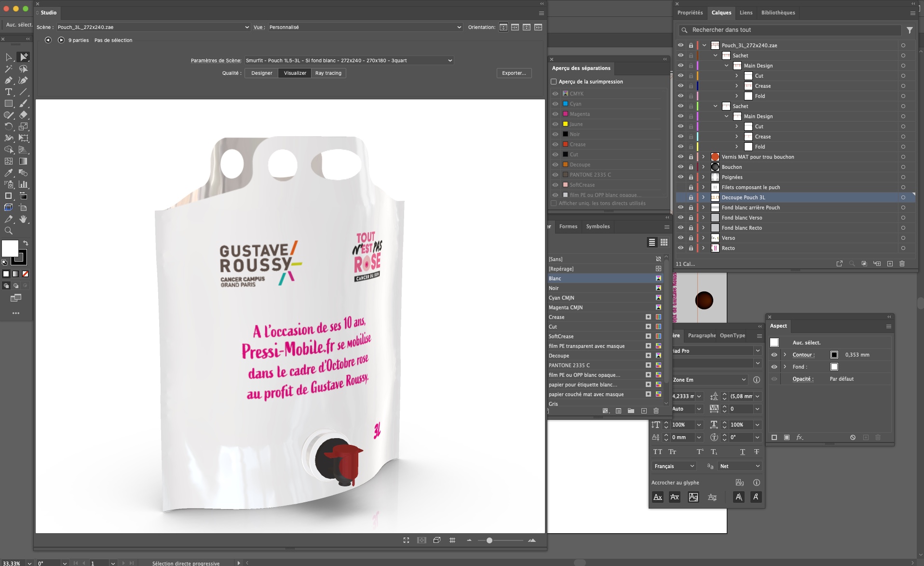
Task: Select the Type tool in the toolbar
Action: pyautogui.click(x=9, y=92)
